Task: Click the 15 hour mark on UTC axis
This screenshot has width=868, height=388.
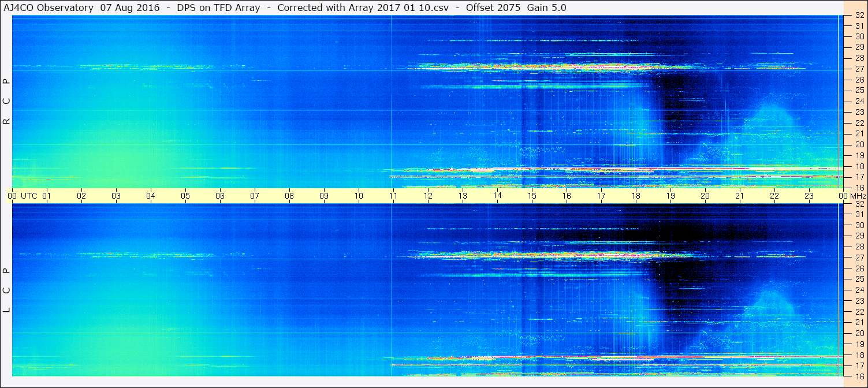Action: click(531, 196)
